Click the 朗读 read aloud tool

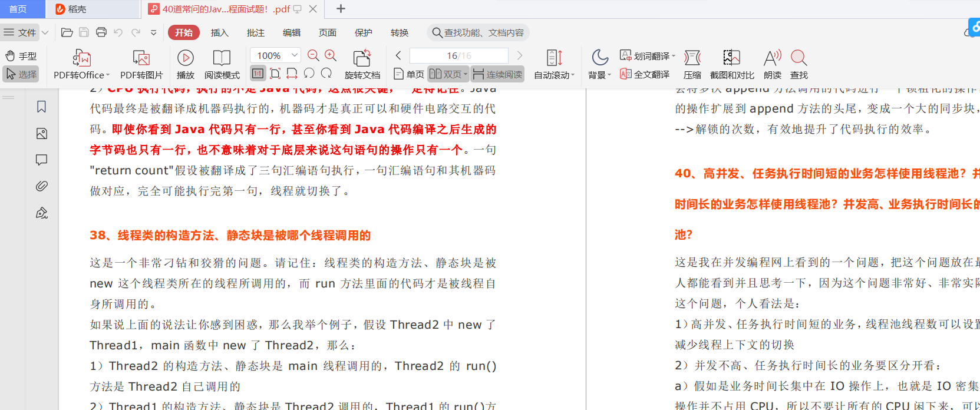click(773, 65)
